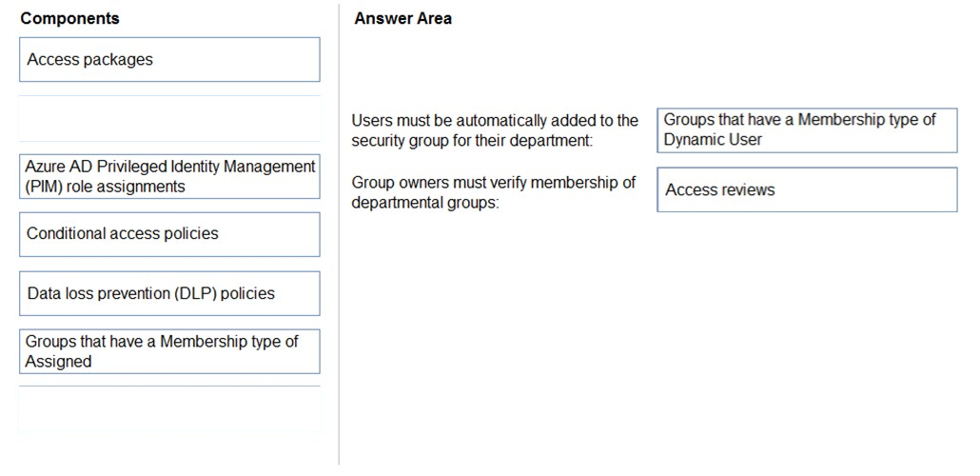980x476 pixels.
Task: Click the 'Group owners must verify membership' statement
Action: 494,192
